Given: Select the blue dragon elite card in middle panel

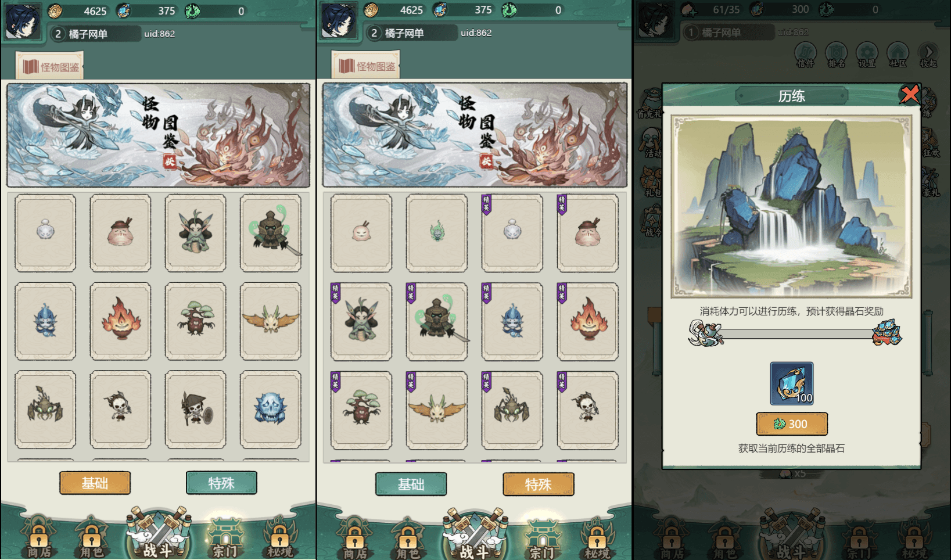Looking at the screenshot, I should pyautogui.click(x=512, y=321).
